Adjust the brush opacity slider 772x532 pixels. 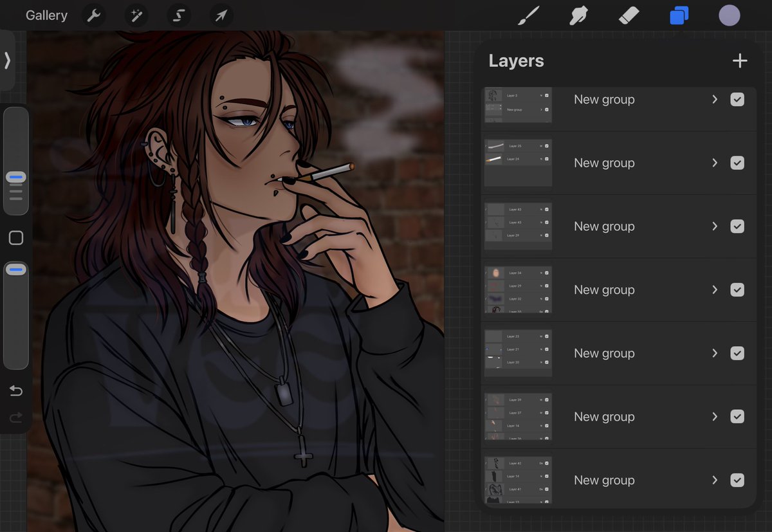pyautogui.click(x=15, y=270)
